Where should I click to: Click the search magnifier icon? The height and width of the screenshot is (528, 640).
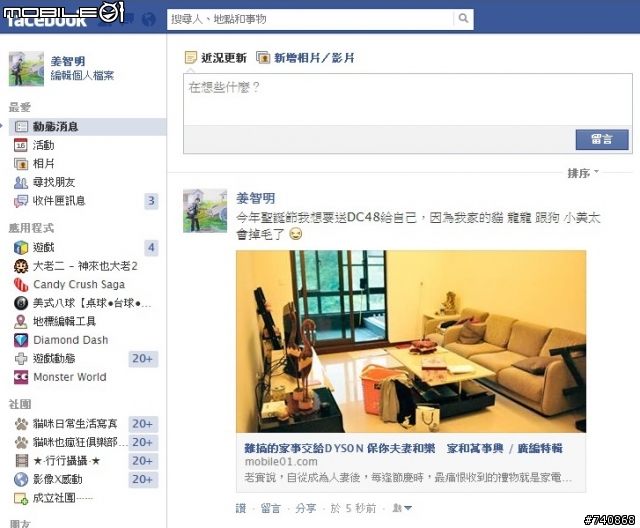click(x=463, y=18)
